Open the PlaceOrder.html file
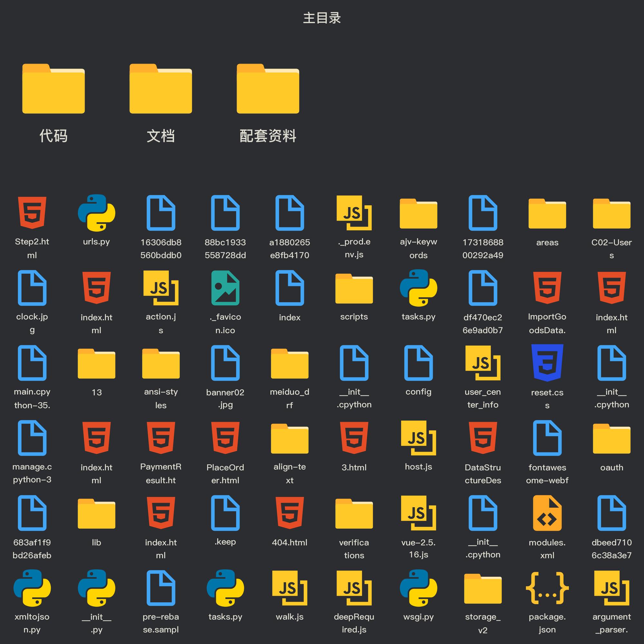 coord(225,438)
